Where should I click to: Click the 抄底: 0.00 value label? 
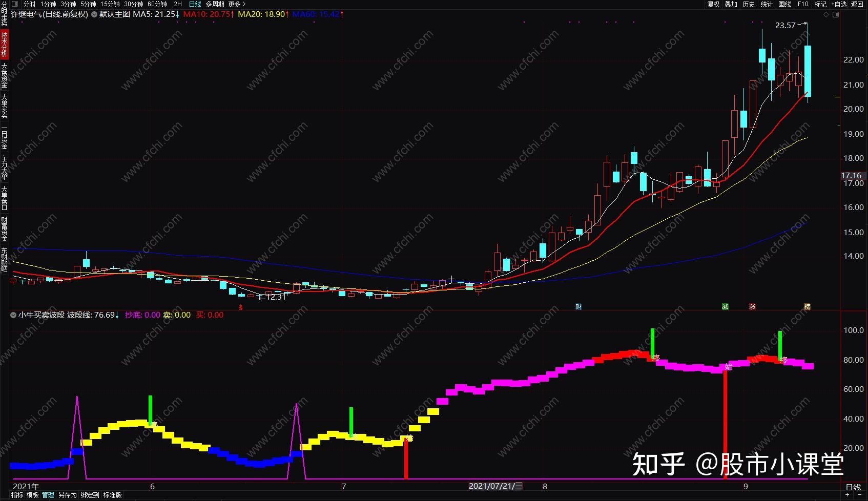[x=143, y=315]
